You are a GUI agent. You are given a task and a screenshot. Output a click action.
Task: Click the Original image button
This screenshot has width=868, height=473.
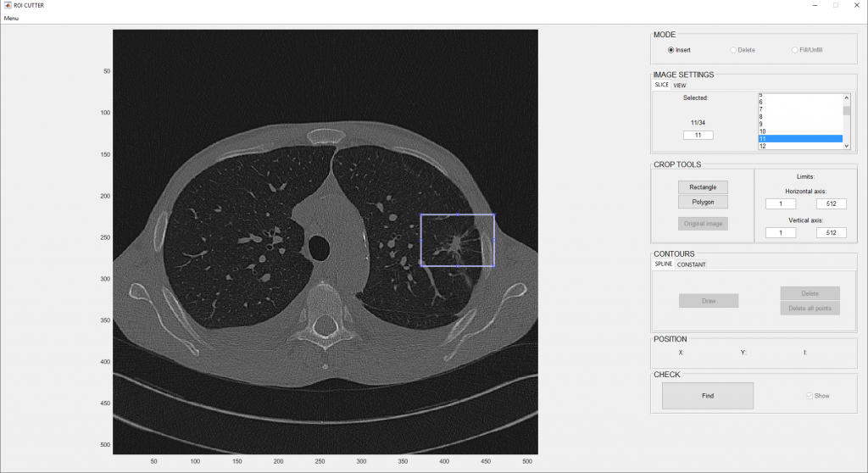coord(703,224)
